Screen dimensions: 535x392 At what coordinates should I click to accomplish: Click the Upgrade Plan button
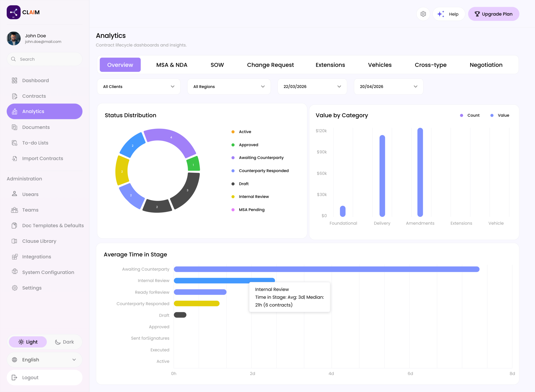494,14
